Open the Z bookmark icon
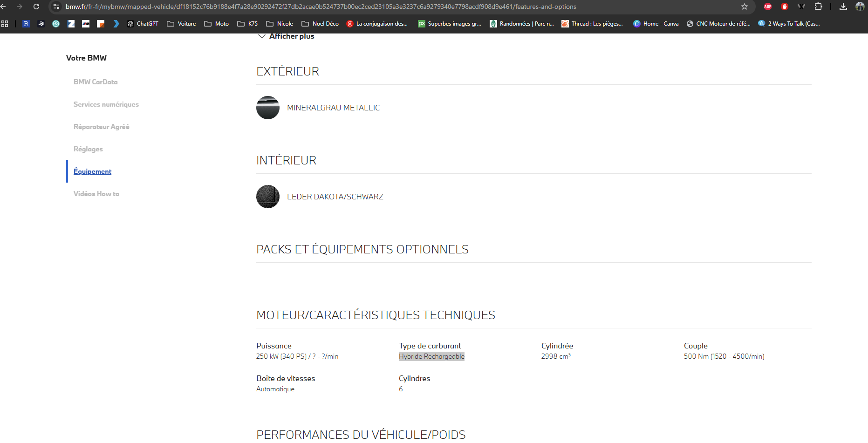This screenshot has width=868, height=443. [x=71, y=24]
